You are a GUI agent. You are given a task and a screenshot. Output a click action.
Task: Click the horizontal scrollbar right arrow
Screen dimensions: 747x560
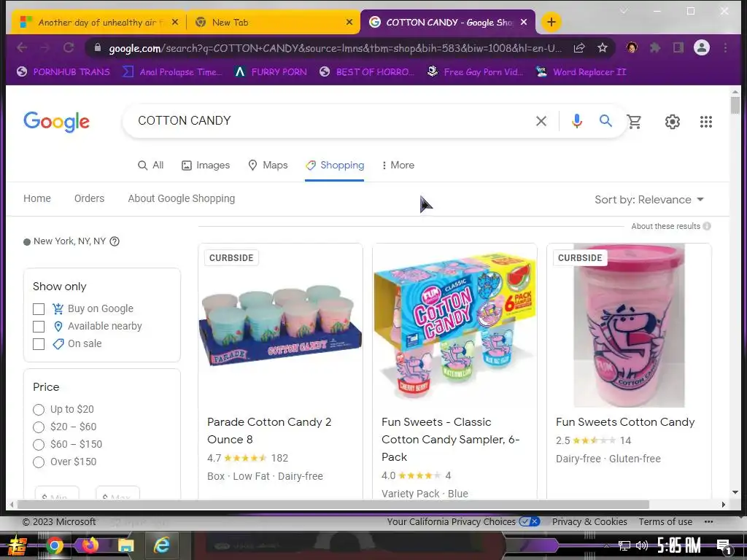pos(723,505)
